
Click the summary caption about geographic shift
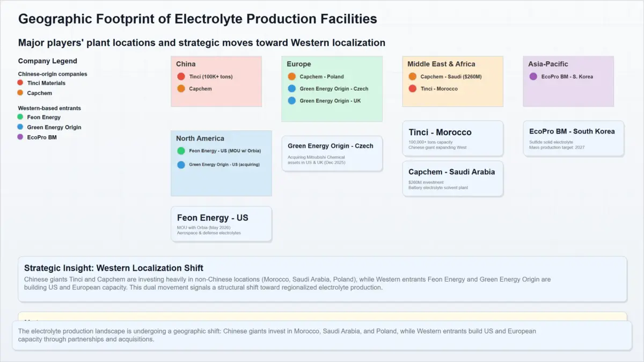coord(277,335)
